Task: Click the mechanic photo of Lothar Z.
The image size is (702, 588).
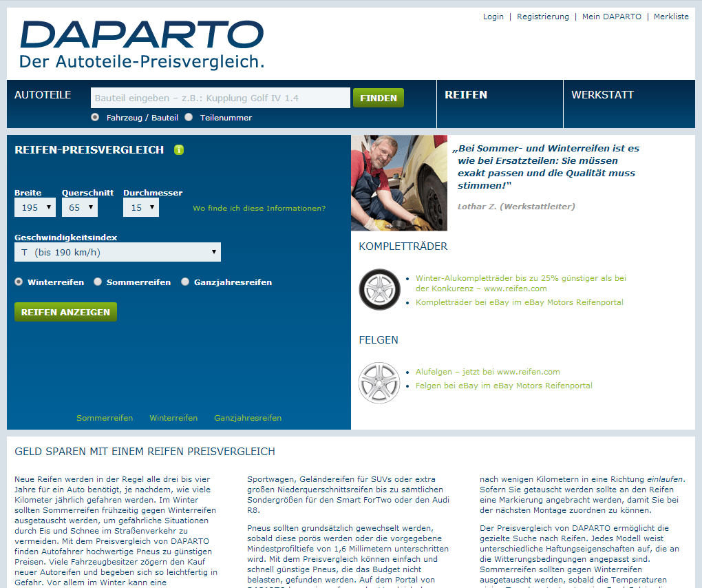Action: pos(399,182)
